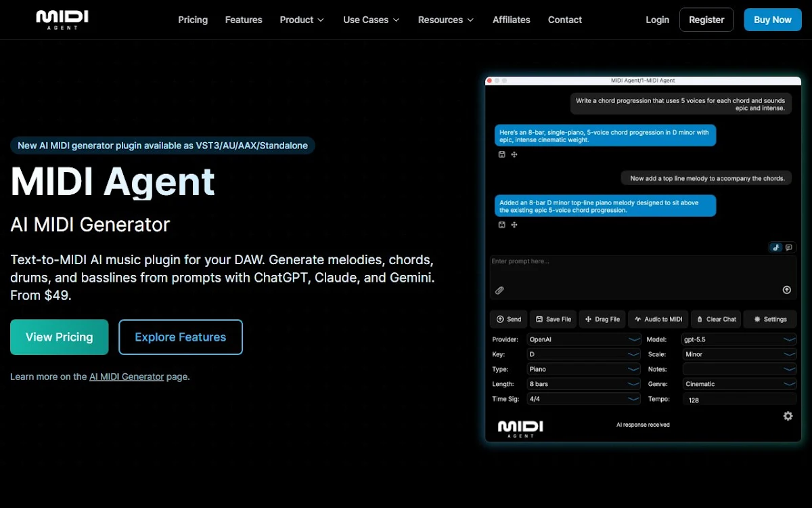Click the "AI MIDI Generator" subheading

[x=90, y=224]
